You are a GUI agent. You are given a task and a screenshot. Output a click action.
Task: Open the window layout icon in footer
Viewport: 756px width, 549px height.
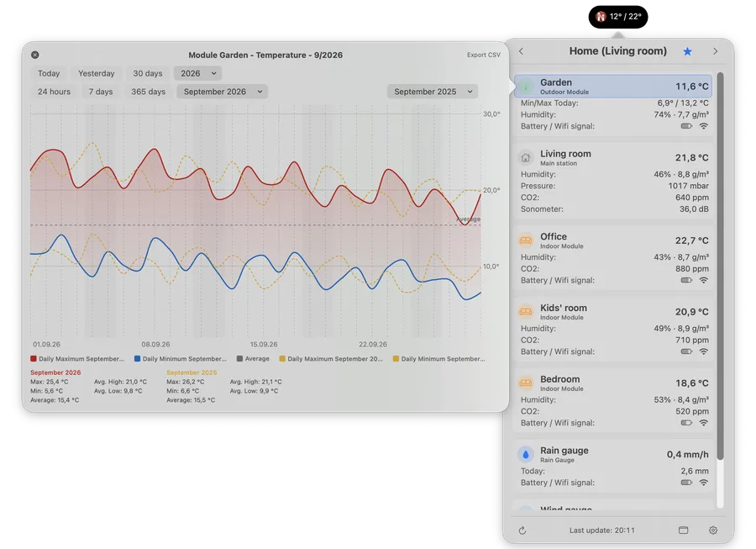tap(684, 531)
